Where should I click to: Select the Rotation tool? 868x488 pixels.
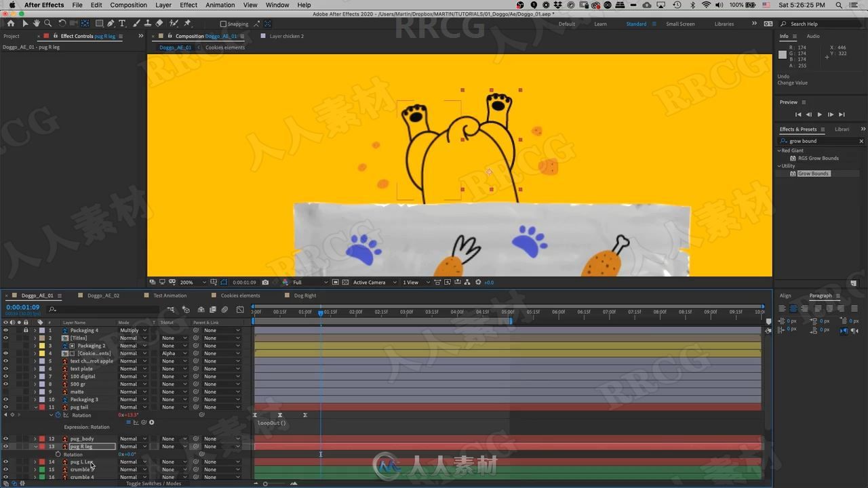62,23
